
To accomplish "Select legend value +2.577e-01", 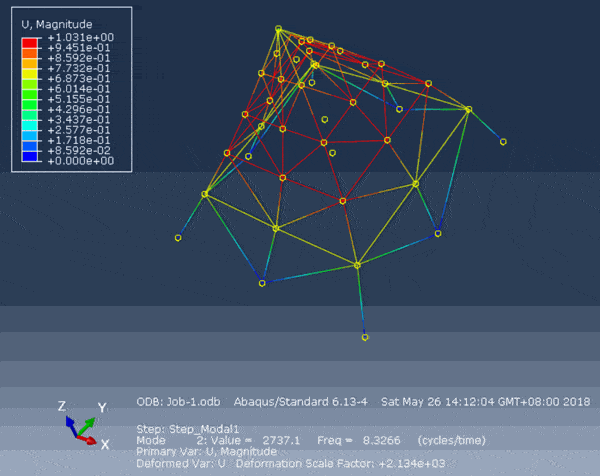I will click(78, 130).
